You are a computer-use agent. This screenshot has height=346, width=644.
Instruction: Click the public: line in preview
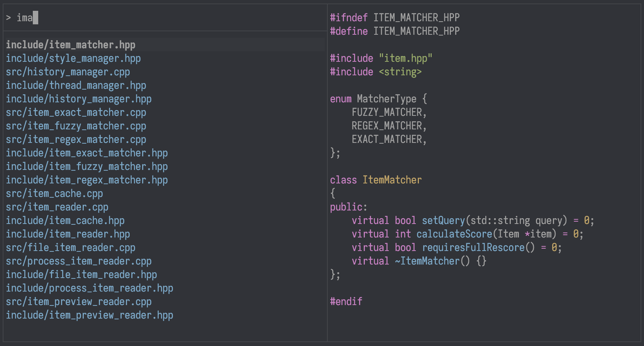pos(349,207)
